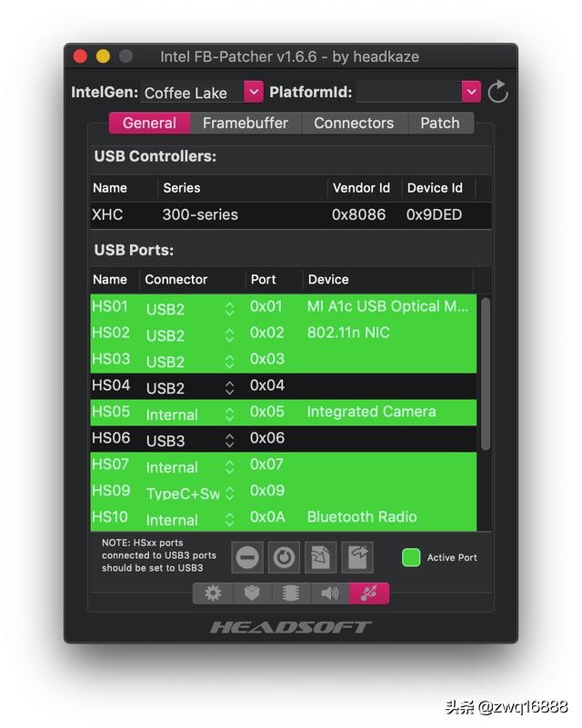
Task: Click the refresh arrow next to PlatformId
Action: click(x=497, y=92)
